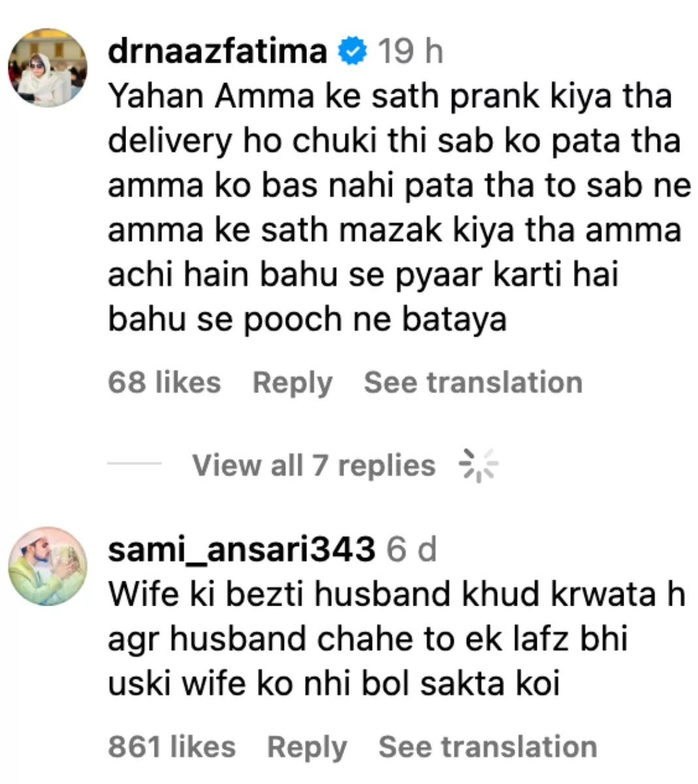
Task: Open drnaazfatima's profile picture
Action: 47,67
